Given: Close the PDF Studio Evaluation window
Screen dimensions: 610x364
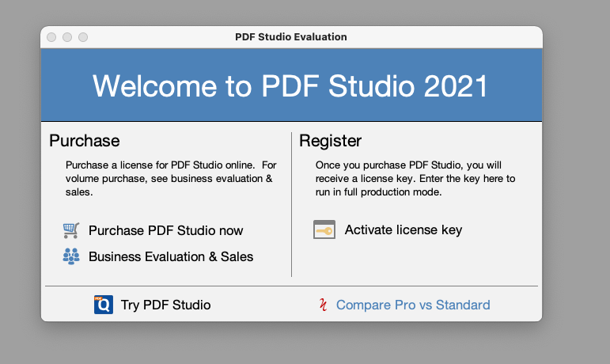Looking at the screenshot, I should tap(51, 37).
